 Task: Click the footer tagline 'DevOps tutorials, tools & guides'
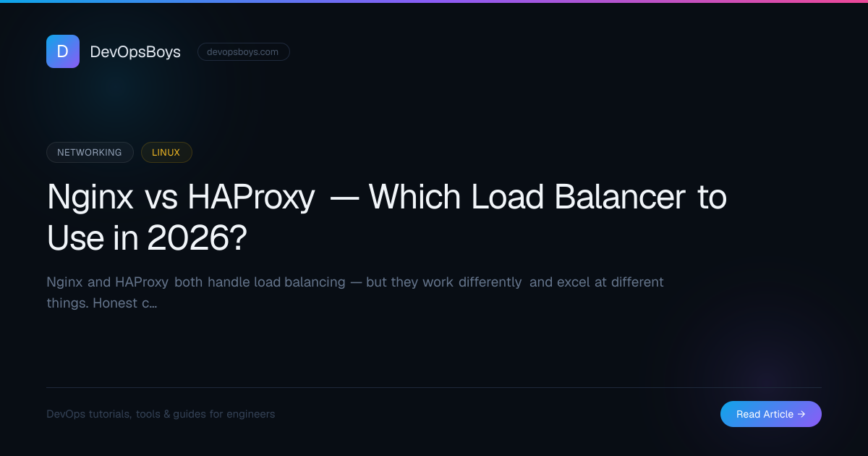pos(161,414)
